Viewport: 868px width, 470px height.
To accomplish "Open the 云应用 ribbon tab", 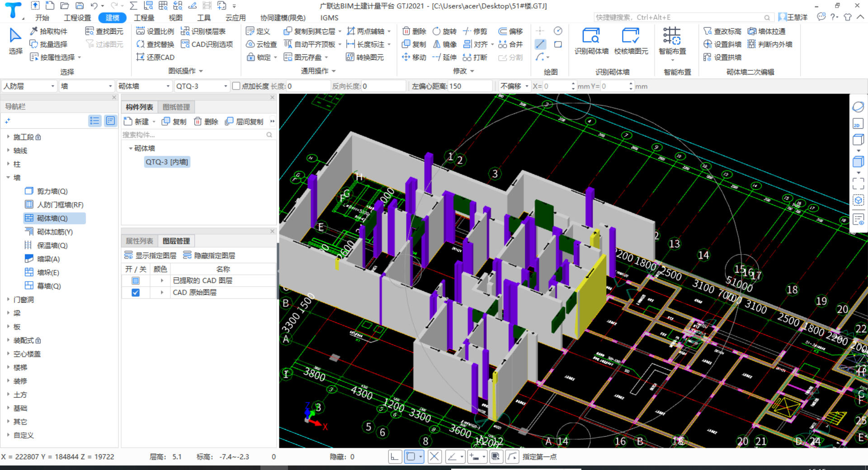I will coord(236,18).
